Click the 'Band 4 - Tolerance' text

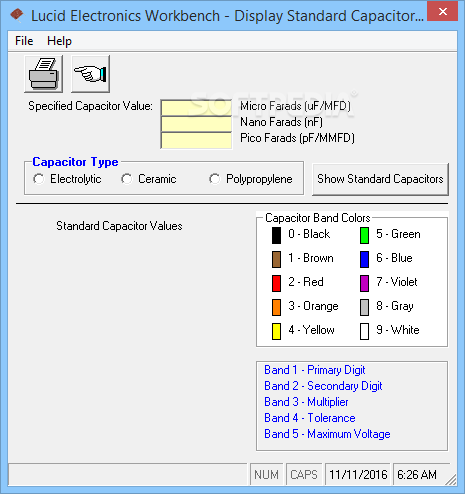(x=310, y=418)
